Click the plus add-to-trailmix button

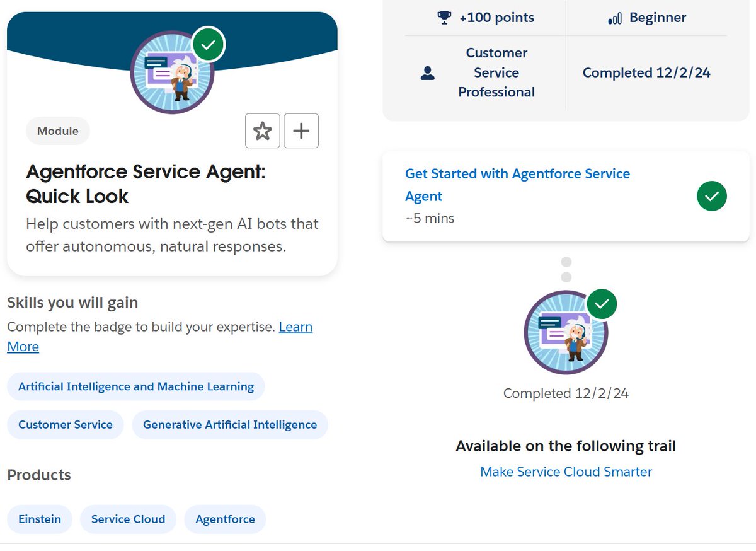301,131
